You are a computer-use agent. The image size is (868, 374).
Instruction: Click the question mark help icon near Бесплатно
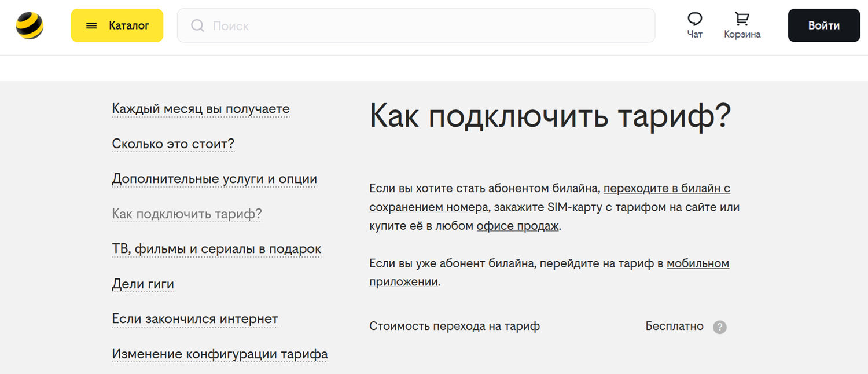point(719,327)
